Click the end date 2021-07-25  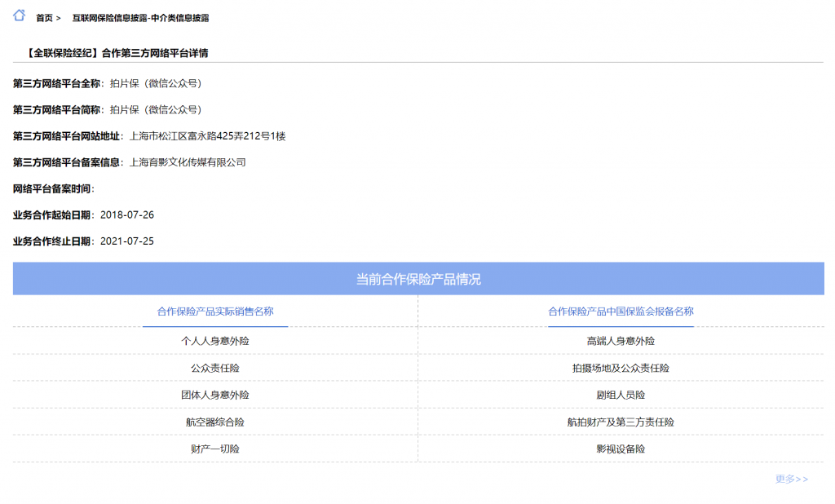(127, 241)
